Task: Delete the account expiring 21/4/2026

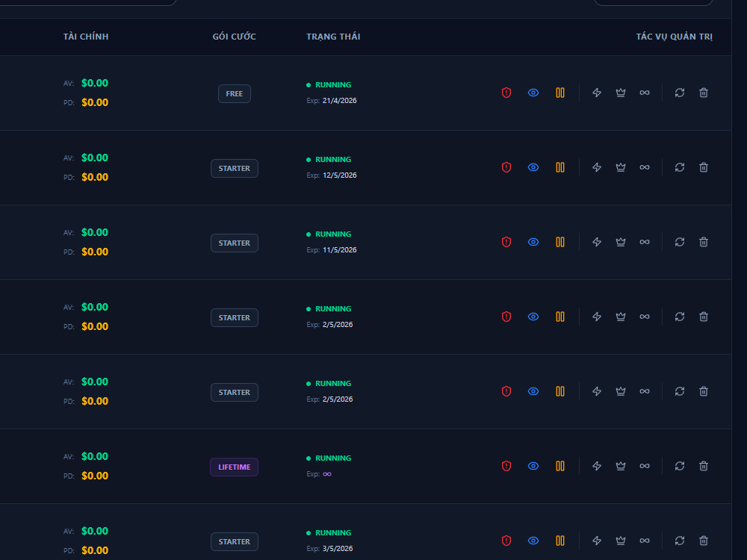Action: click(x=704, y=93)
